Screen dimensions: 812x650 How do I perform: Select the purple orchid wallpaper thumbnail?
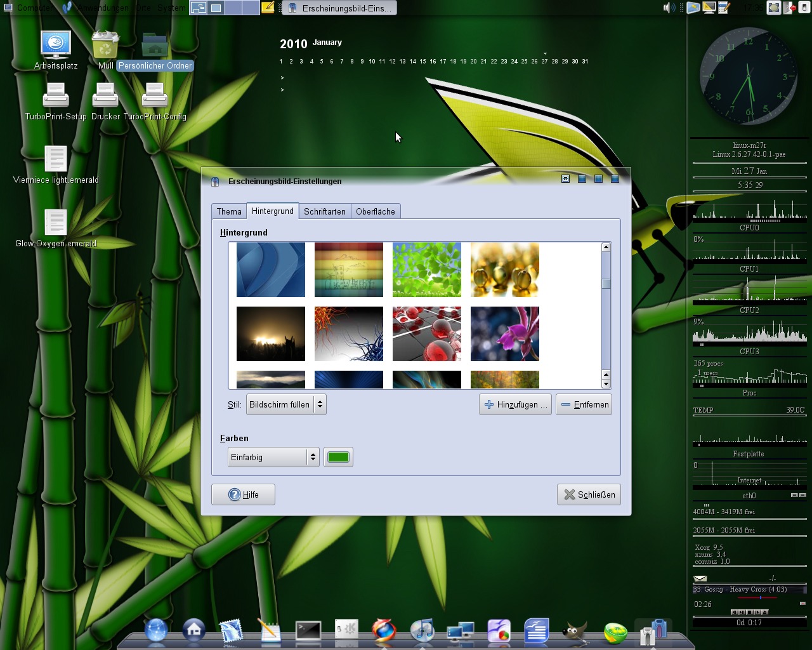click(505, 334)
